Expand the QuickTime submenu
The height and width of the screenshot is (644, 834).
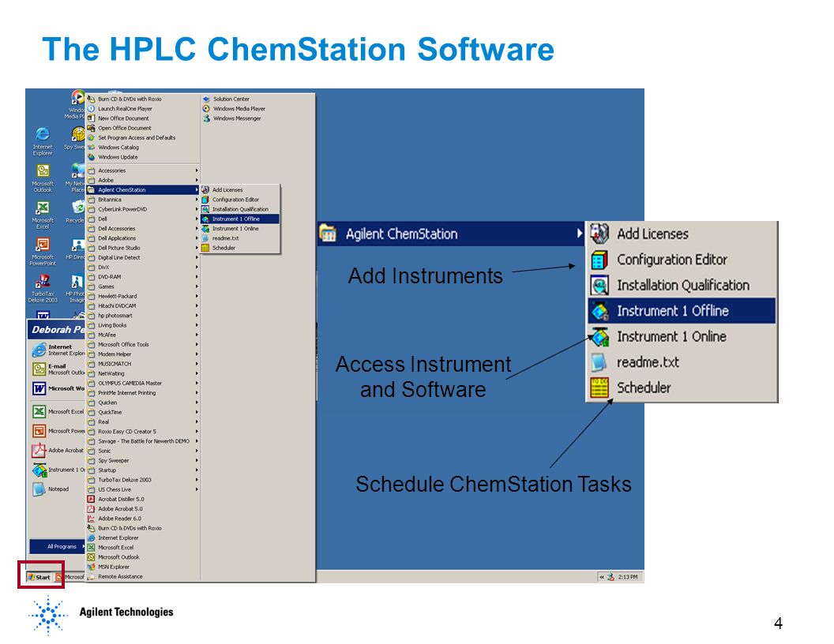[x=142, y=412]
